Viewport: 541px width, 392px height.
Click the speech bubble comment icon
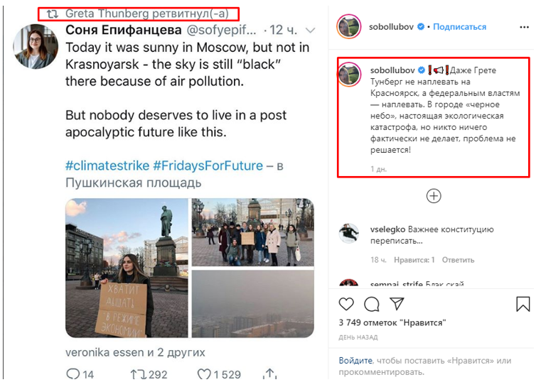[x=372, y=305]
